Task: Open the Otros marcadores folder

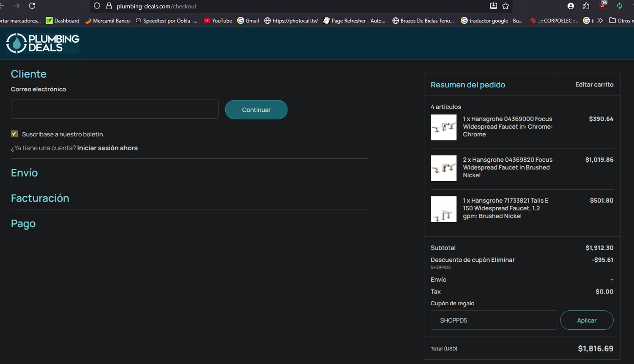Action: click(x=620, y=20)
